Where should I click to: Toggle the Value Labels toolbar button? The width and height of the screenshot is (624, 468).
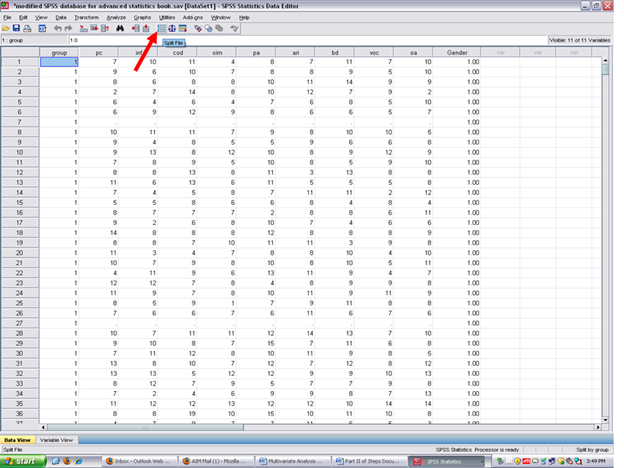pos(199,28)
